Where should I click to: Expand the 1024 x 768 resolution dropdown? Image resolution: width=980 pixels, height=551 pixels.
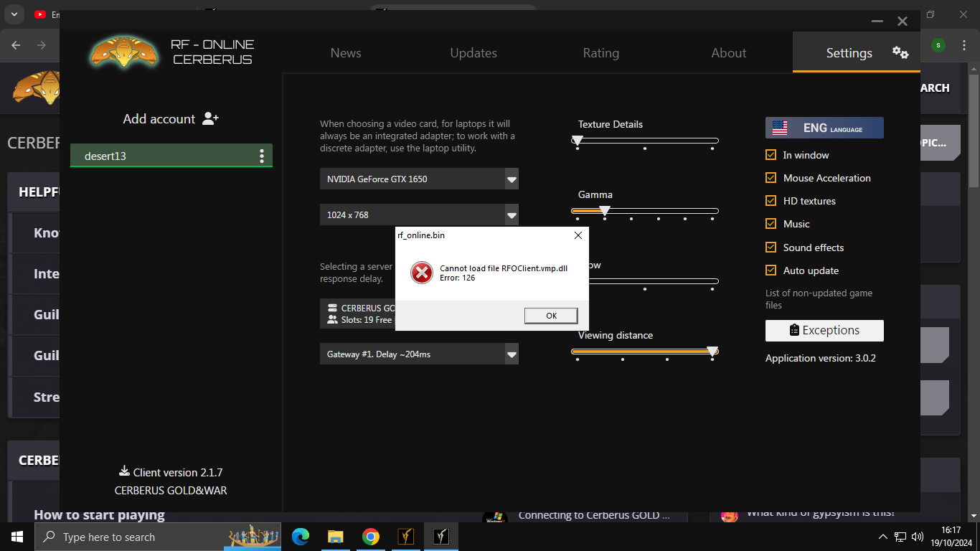419,215
